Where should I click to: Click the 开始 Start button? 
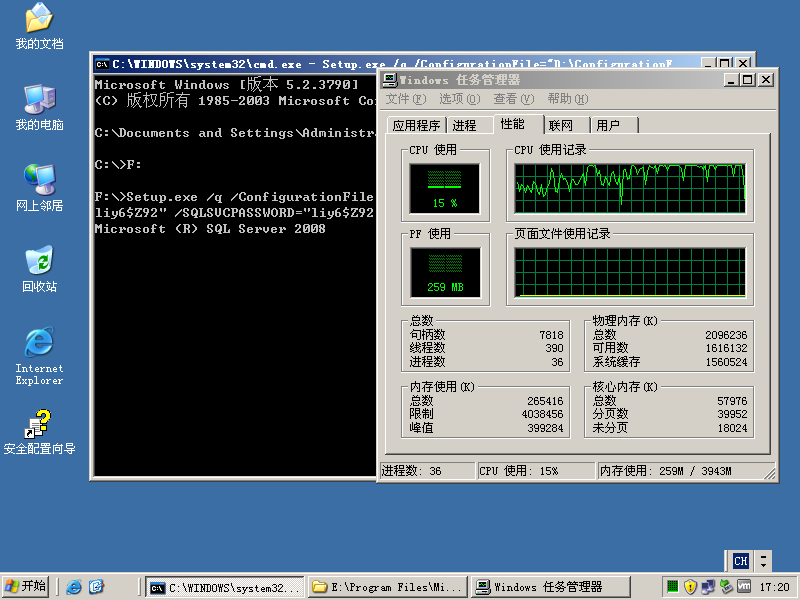pos(26,587)
